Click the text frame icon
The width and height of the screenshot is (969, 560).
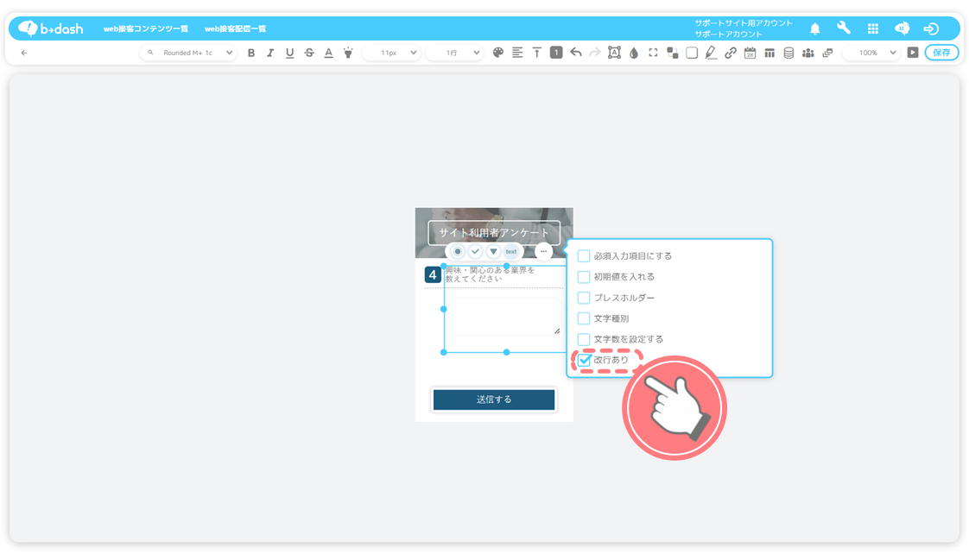click(x=614, y=53)
